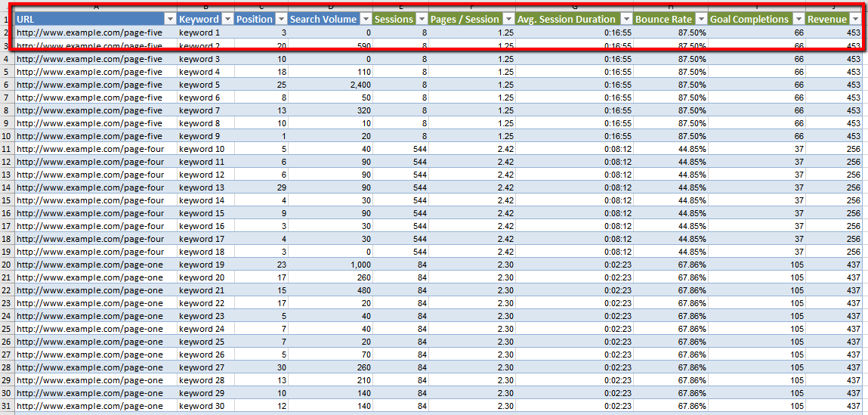The height and width of the screenshot is (415, 868).
Task: Open the Search Volume filter dropdown
Action: click(366, 20)
